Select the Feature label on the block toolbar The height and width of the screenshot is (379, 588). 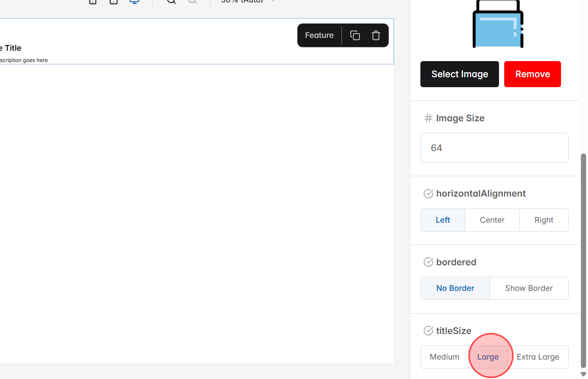[x=319, y=35]
